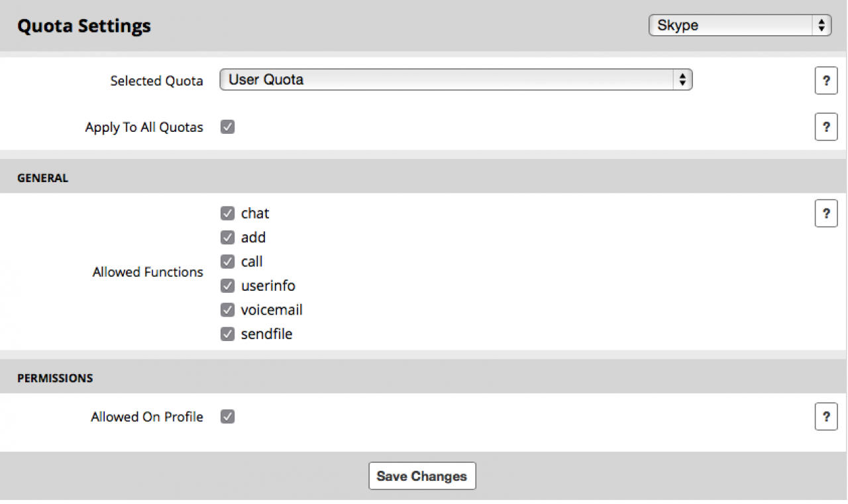Expand the User Quota dropdown
This screenshot has width=848, height=504.
click(x=456, y=80)
